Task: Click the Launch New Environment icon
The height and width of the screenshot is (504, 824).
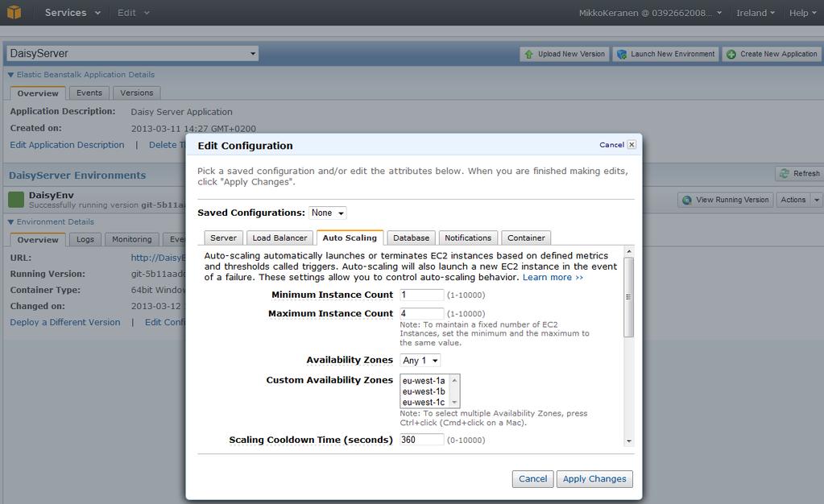Action: pos(622,54)
